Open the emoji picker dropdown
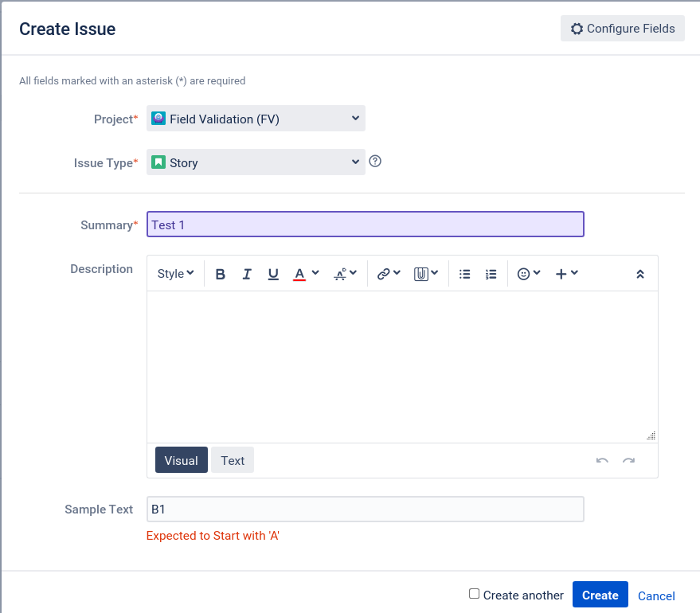Screen dimensions: 700x613 [529, 274]
